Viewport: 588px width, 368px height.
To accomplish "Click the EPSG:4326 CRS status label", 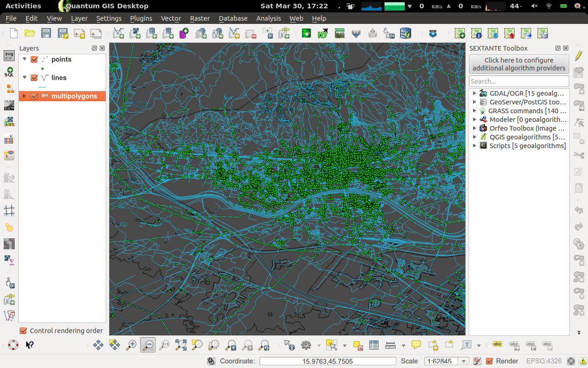I will click(544, 361).
